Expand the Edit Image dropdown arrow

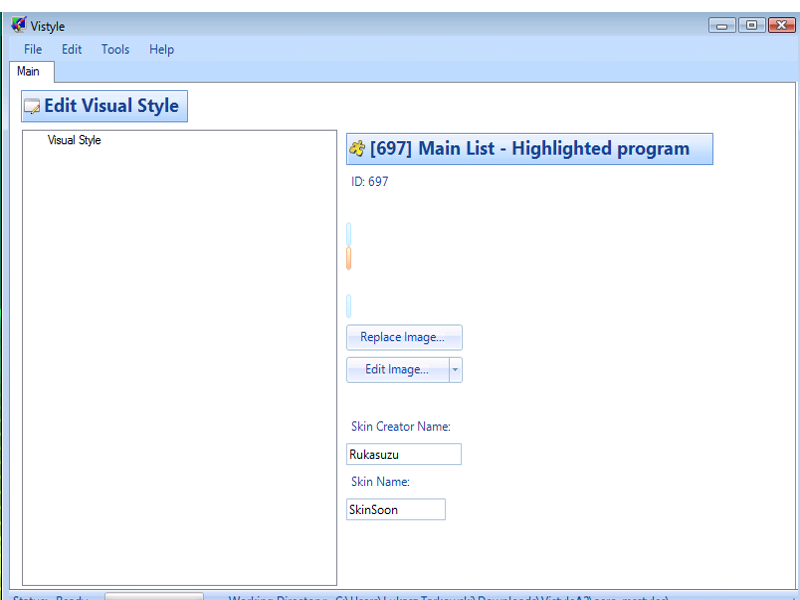point(456,370)
